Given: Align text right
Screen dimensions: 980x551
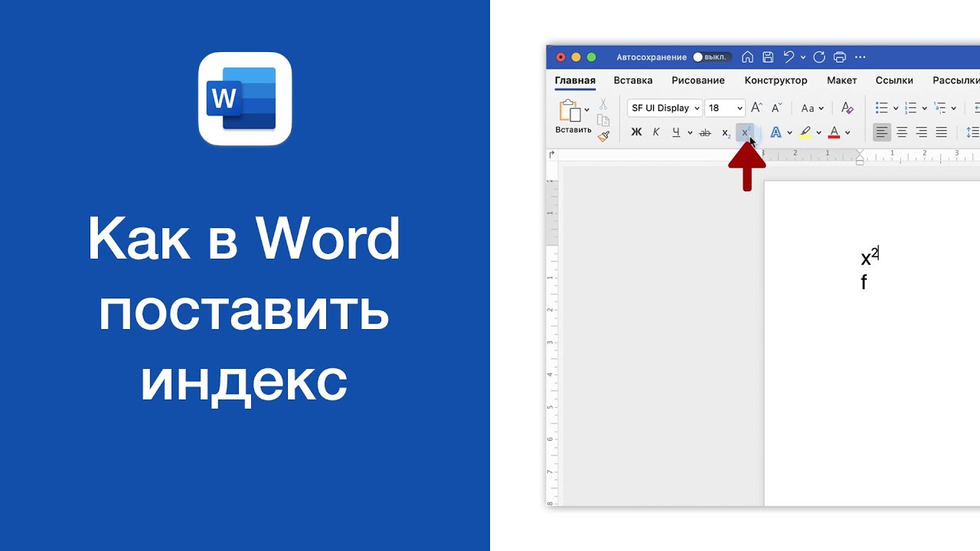Looking at the screenshot, I should pyautogui.click(x=922, y=132).
